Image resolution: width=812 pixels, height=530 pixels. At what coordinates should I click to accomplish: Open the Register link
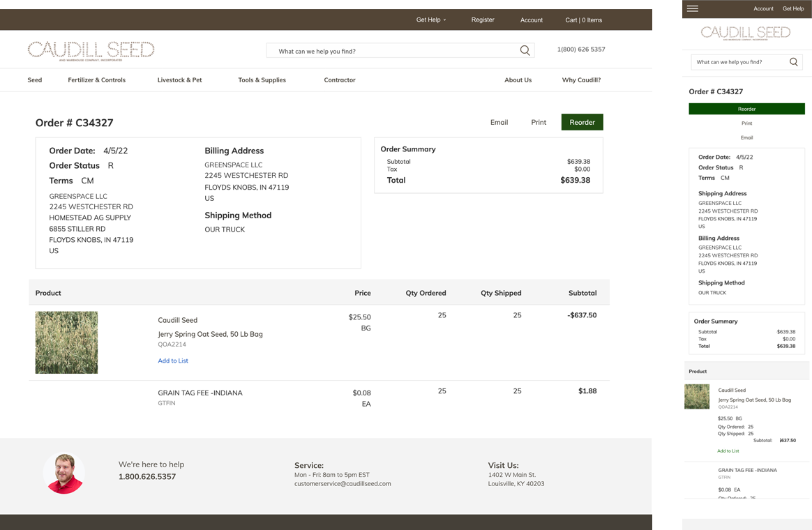[483, 20]
